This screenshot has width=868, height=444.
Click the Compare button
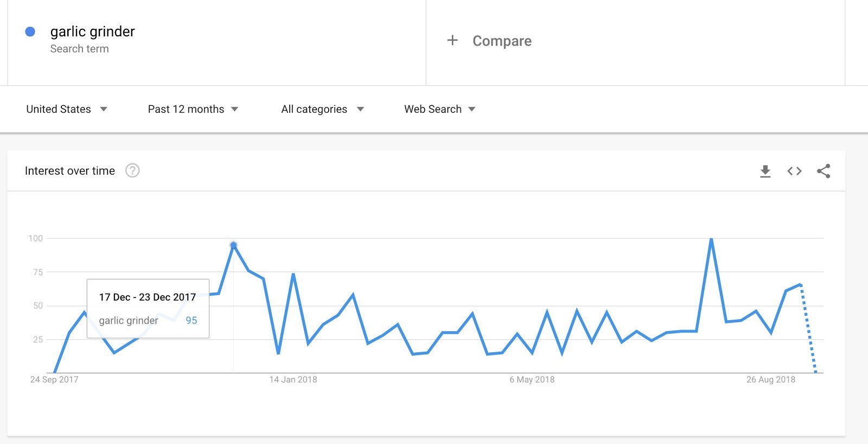click(x=501, y=41)
